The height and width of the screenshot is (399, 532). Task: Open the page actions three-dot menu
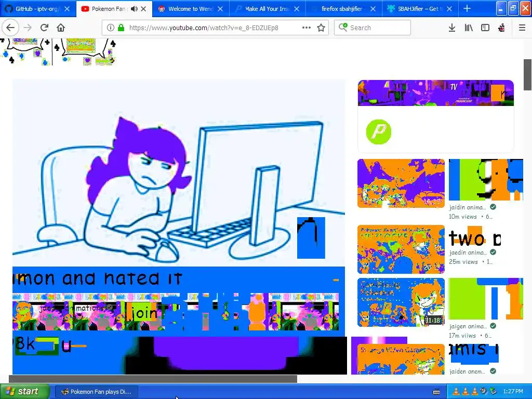click(x=307, y=28)
